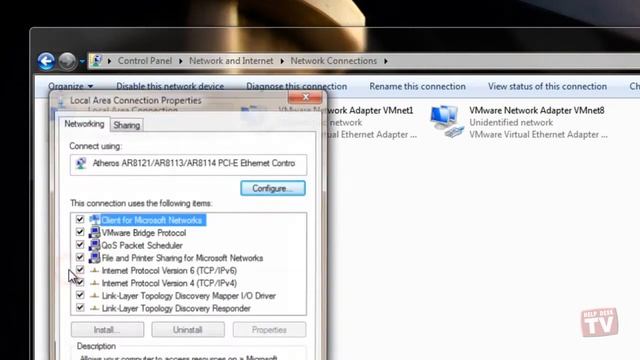640x360 pixels.
Task: Close the Local Area Connection Properties dialog
Action: [x=305, y=97]
